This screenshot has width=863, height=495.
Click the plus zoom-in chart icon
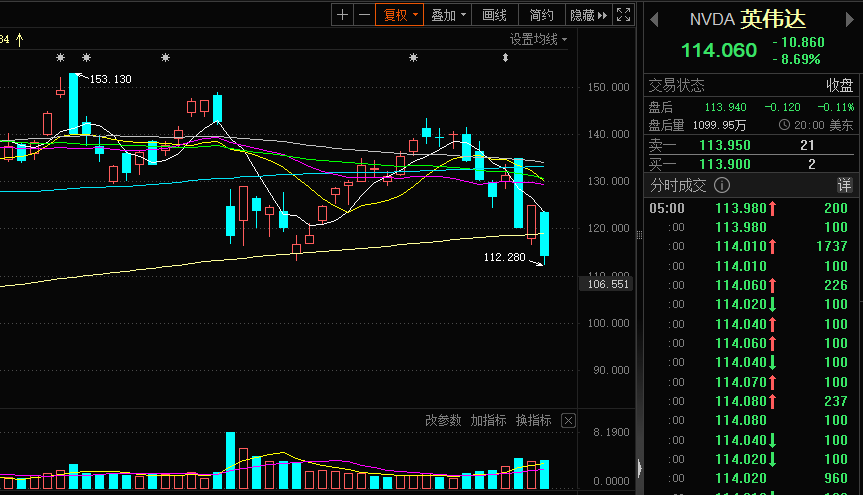[343, 14]
